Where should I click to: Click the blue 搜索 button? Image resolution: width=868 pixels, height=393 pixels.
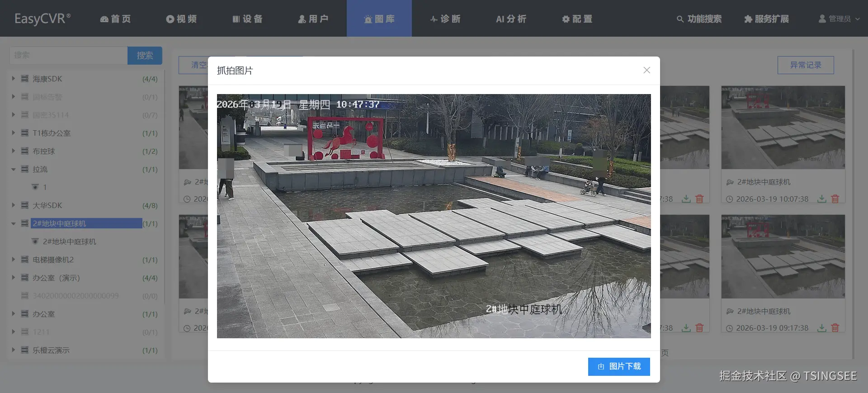[145, 55]
